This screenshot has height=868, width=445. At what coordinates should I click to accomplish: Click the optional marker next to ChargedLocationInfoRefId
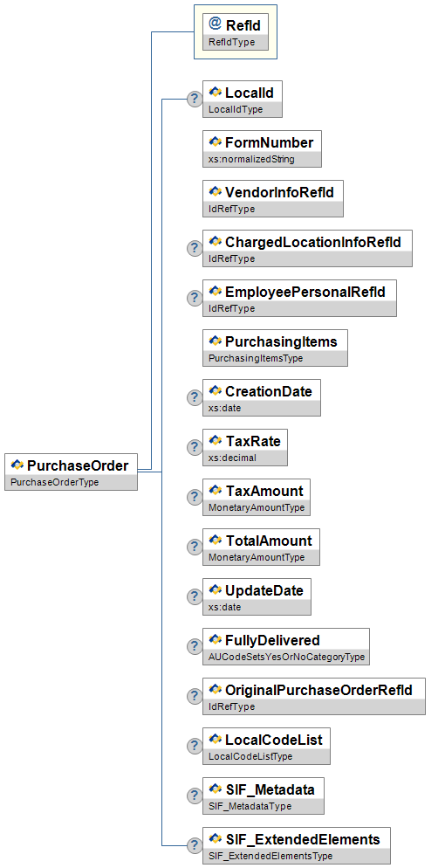click(x=194, y=249)
